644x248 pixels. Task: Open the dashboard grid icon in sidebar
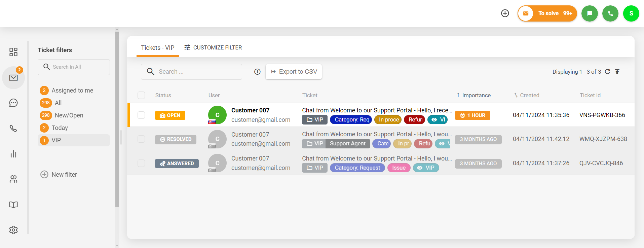(13, 52)
